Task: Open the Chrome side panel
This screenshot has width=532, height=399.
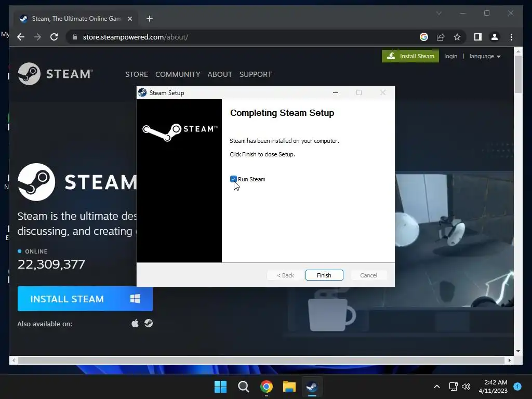Action: [x=478, y=37]
